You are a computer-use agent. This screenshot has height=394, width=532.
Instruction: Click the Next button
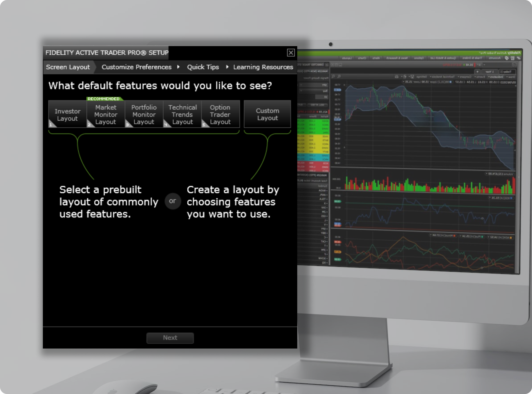click(170, 338)
